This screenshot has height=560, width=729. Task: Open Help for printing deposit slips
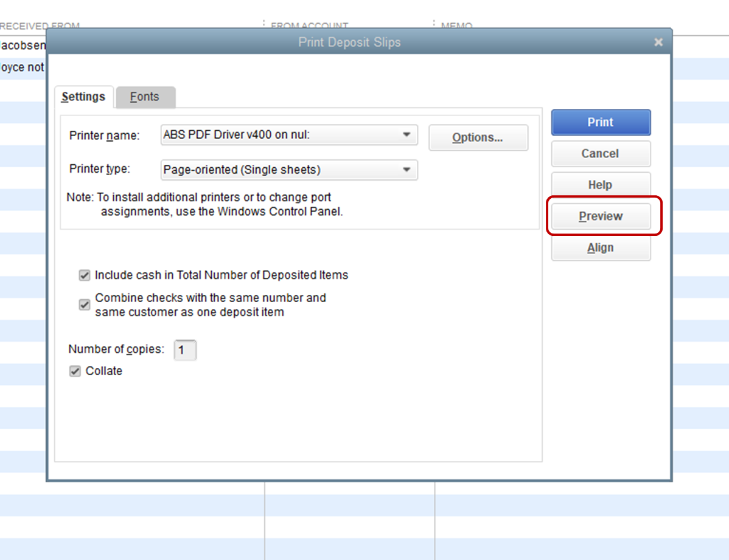[600, 185]
